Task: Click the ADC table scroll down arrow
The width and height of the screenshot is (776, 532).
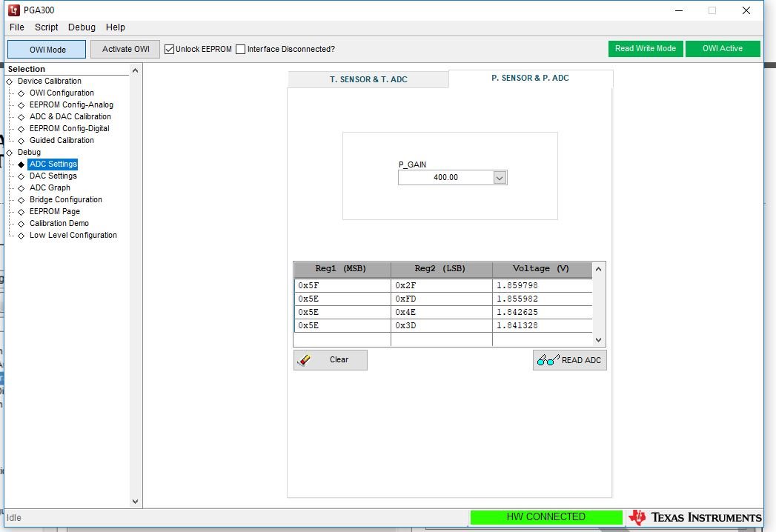Action: (598, 339)
